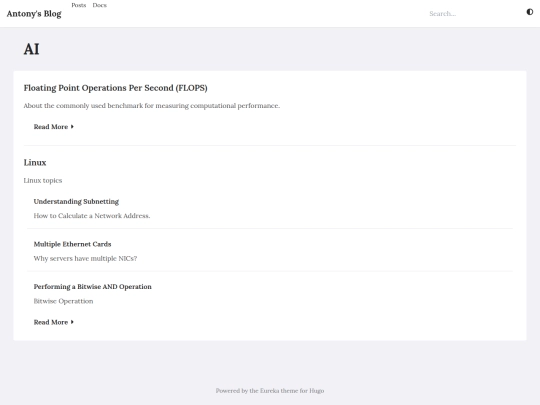Click the Antony's Blog site title
This screenshot has height=405, width=540.
pos(34,14)
